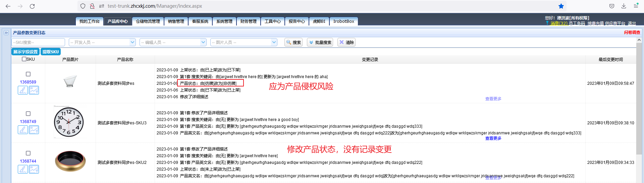The image size is (644, 183).
Task: Open the wall clock product thumbnail
Action: point(69,122)
